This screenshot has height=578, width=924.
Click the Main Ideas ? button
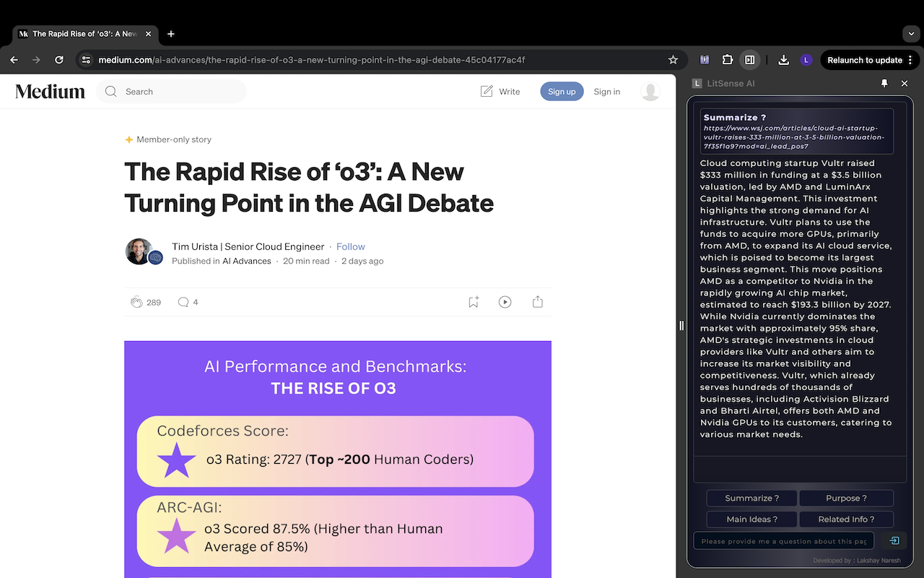click(x=751, y=519)
